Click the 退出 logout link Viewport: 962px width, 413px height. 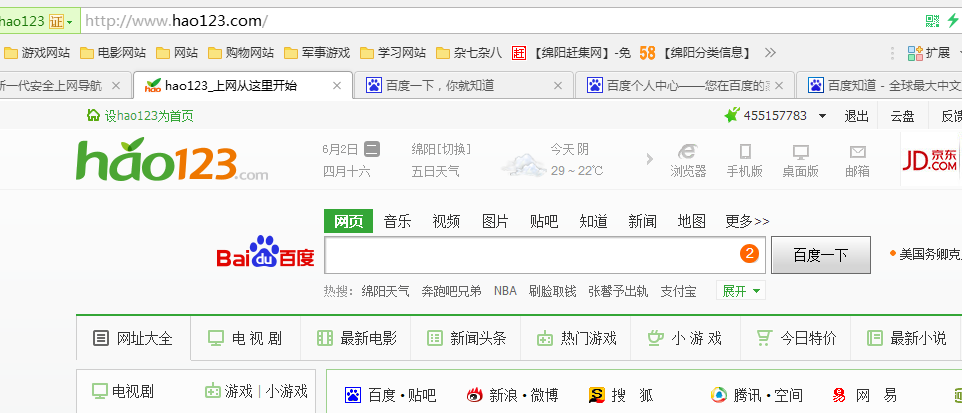pos(856,116)
